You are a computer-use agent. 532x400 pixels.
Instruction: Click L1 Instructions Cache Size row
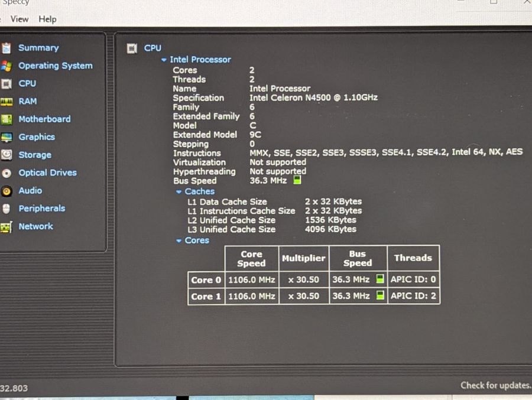click(x=274, y=211)
